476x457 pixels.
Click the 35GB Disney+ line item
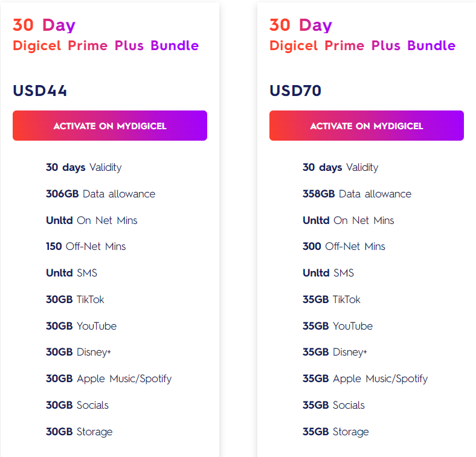pyautogui.click(x=335, y=352)
